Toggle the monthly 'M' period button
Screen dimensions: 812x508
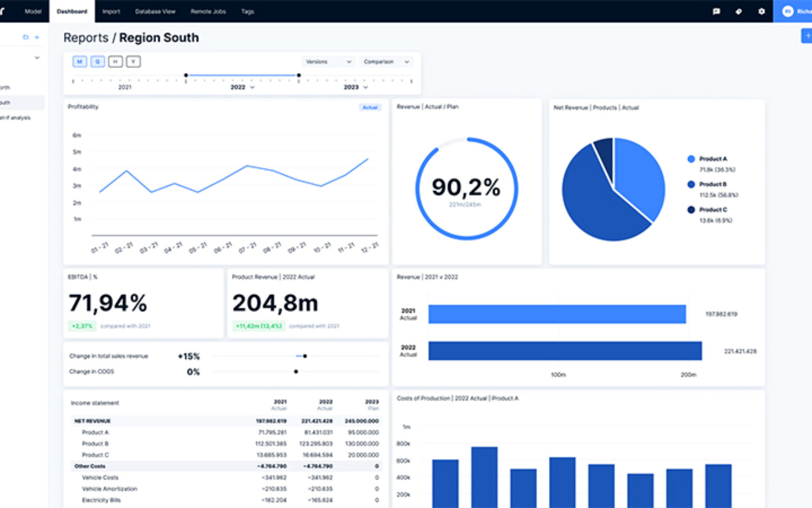[80, 61]
